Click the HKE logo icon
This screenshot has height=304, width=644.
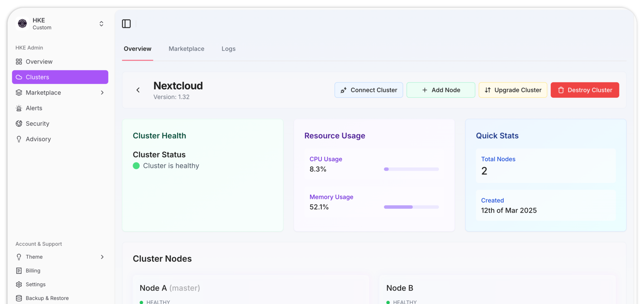[22, 24]
